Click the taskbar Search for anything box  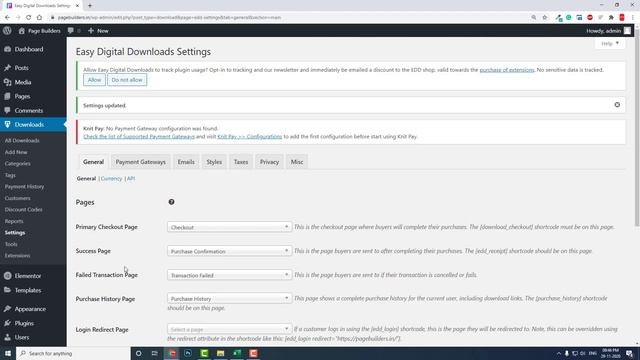point(73,353)
